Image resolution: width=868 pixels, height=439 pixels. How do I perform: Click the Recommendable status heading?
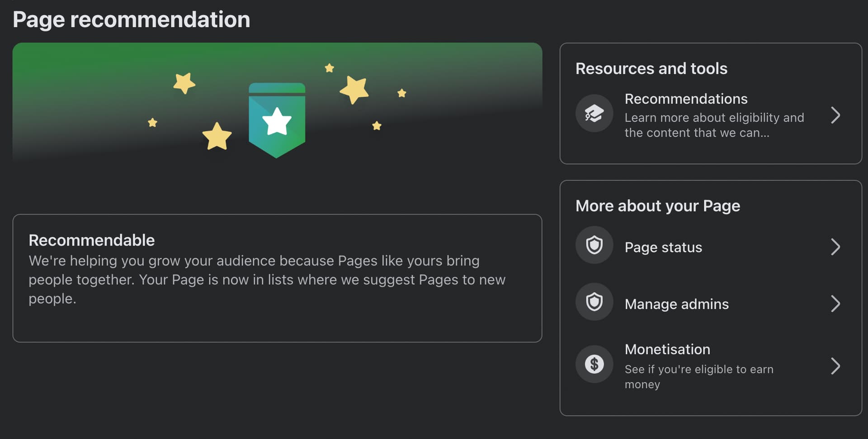pyautogui.click(x=92, y=240)
